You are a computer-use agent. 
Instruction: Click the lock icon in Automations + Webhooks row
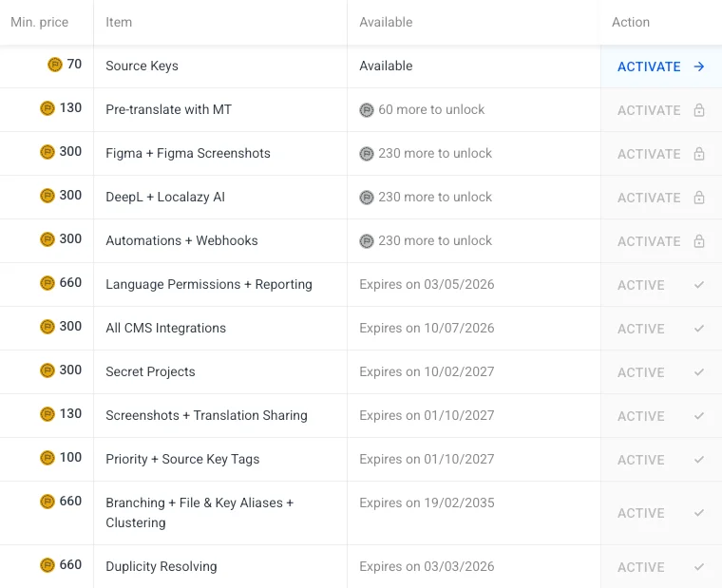coord(699,241)
